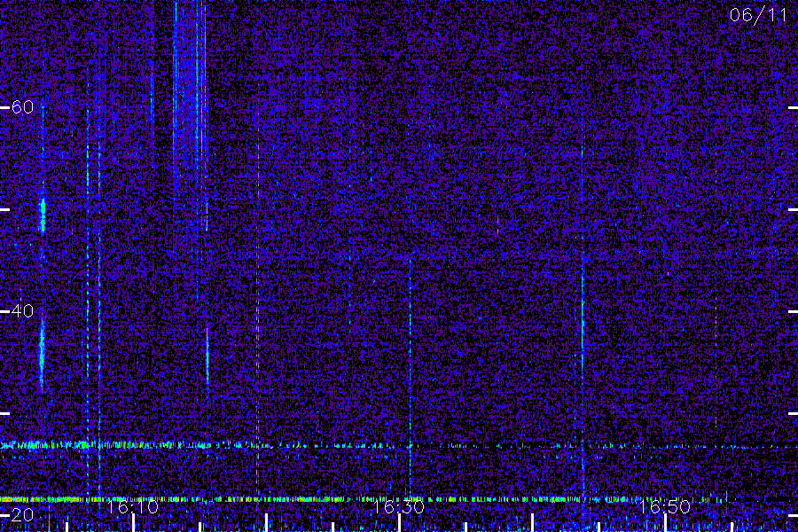Click the 16:50 time axis label
The height and width of the screenshot is (532, 798).
(665, 506)
